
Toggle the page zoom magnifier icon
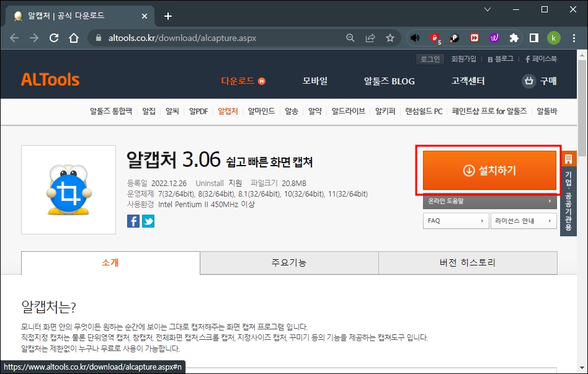click(x=350, y=37)
